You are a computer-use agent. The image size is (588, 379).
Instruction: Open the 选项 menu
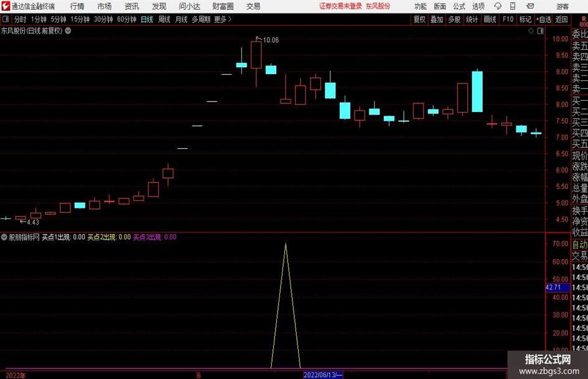pos(478,6)
